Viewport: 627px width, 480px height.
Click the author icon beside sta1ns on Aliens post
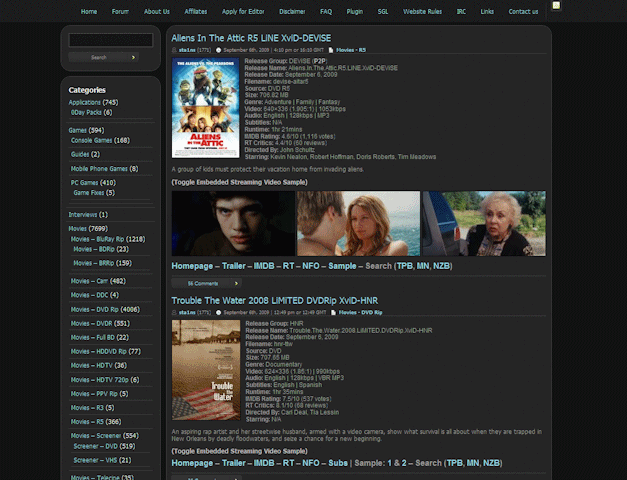174,50
